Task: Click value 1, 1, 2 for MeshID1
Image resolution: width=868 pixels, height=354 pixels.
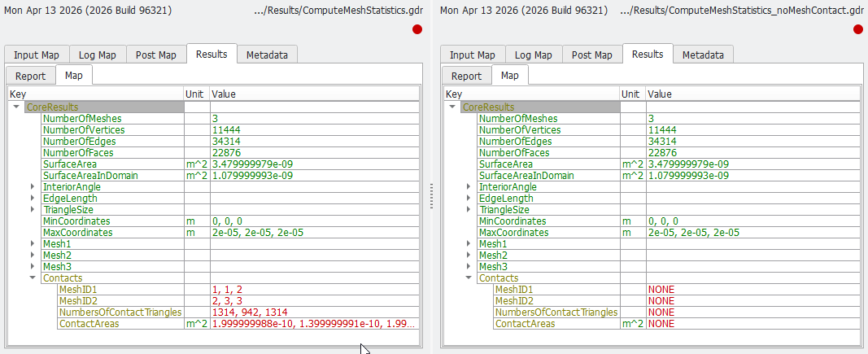Action: (228, 289)
